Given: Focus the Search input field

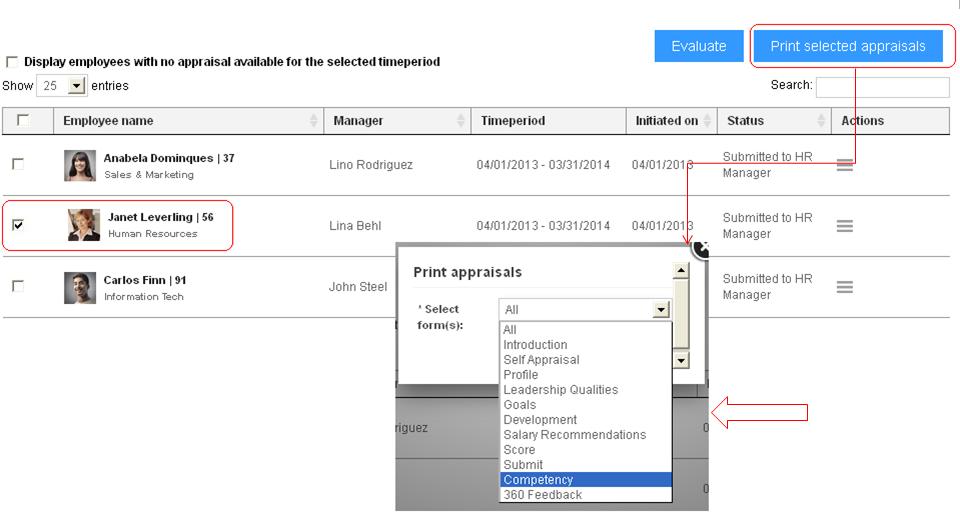Looking at the screenshot, I should pyautogui.click(x=883, y=87).
